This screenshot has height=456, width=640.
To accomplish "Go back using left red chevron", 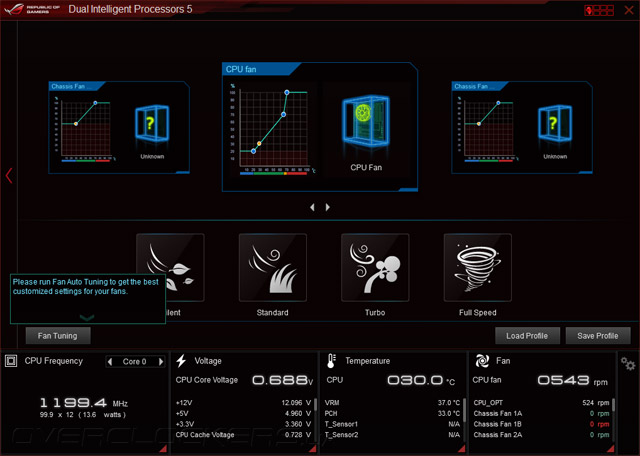I will click(9, 176).
